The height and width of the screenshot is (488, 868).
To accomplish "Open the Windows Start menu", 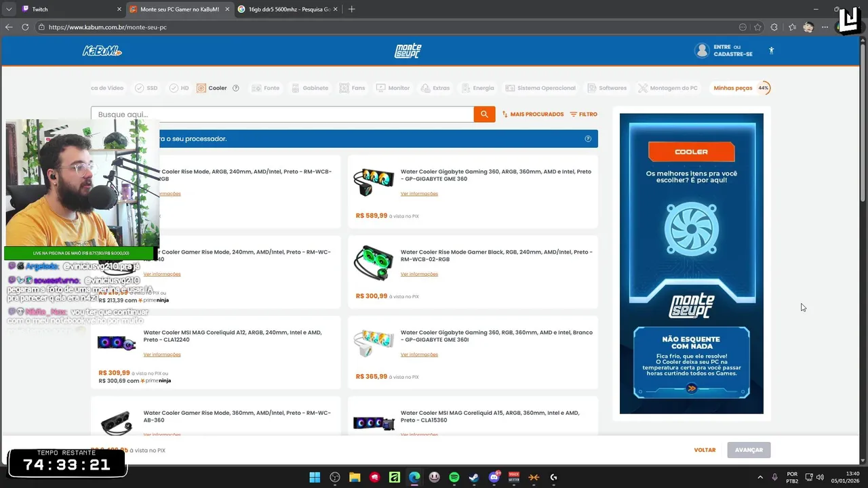I will 315,477.
